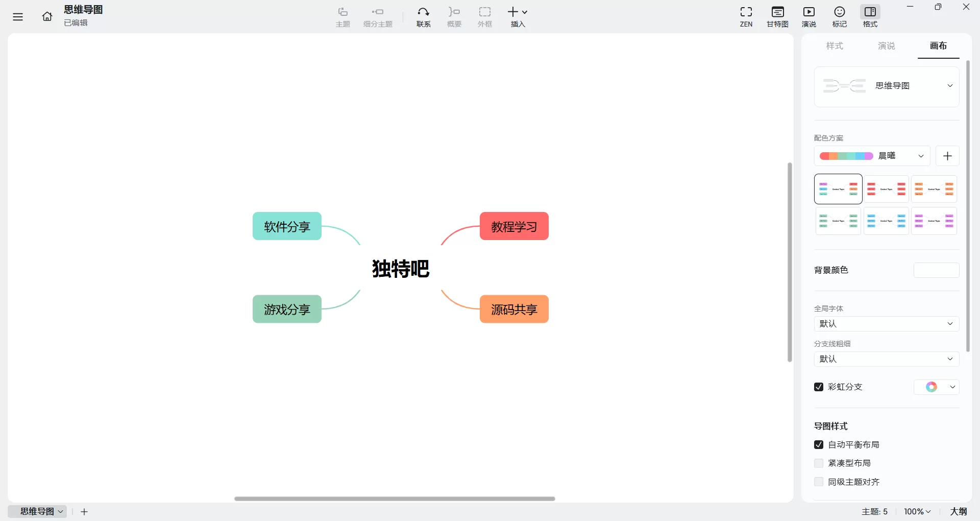Open the 全局字体 font dropdown
The height and width of the screenshot is (521, 980).
(886, 324)
